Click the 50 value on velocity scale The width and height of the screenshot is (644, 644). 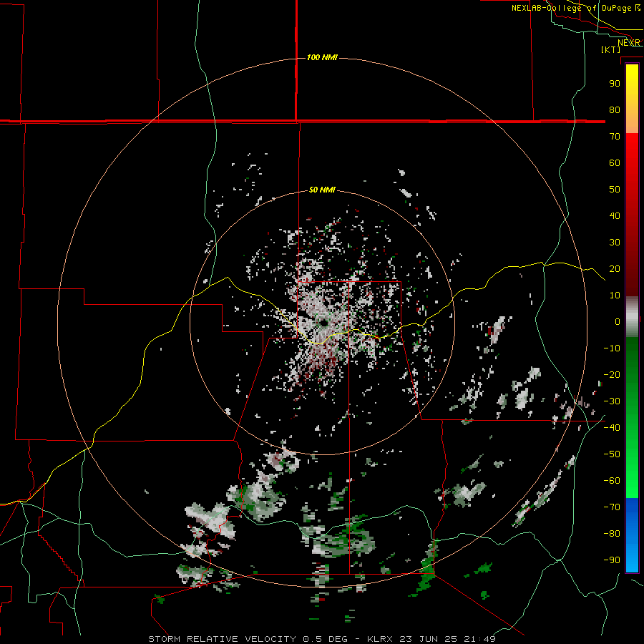[x=615, y=190]
